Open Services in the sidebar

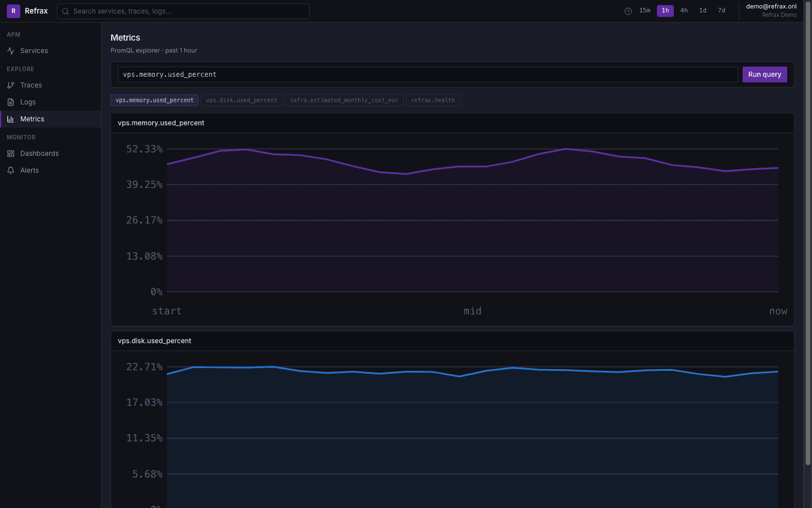click(x=50, y=51)
